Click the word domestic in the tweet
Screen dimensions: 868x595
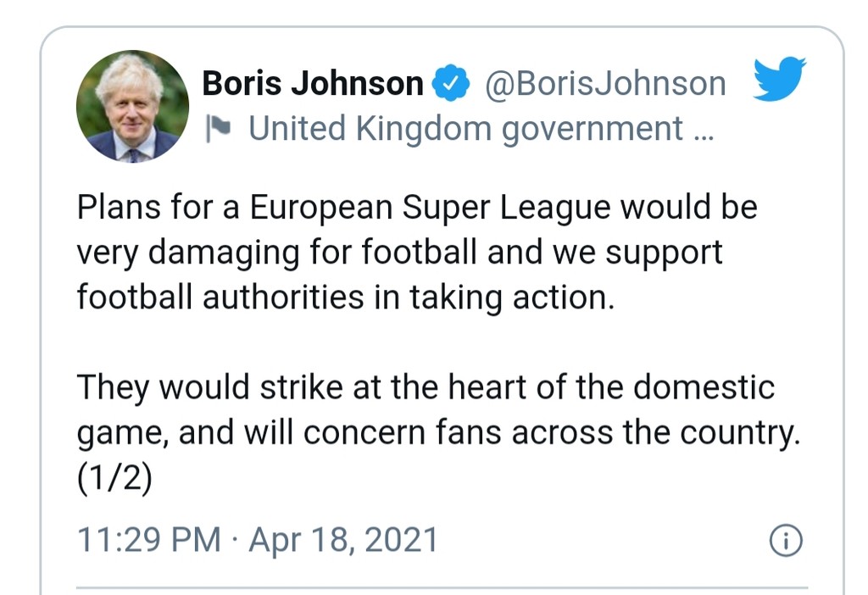(704, 386)
